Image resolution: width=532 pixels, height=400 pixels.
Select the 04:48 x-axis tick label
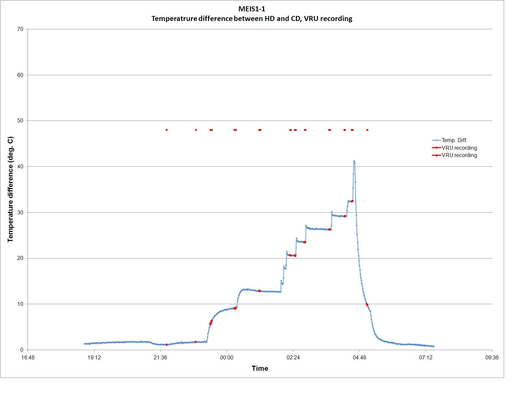pyautogui.click(x=359, y=357)
